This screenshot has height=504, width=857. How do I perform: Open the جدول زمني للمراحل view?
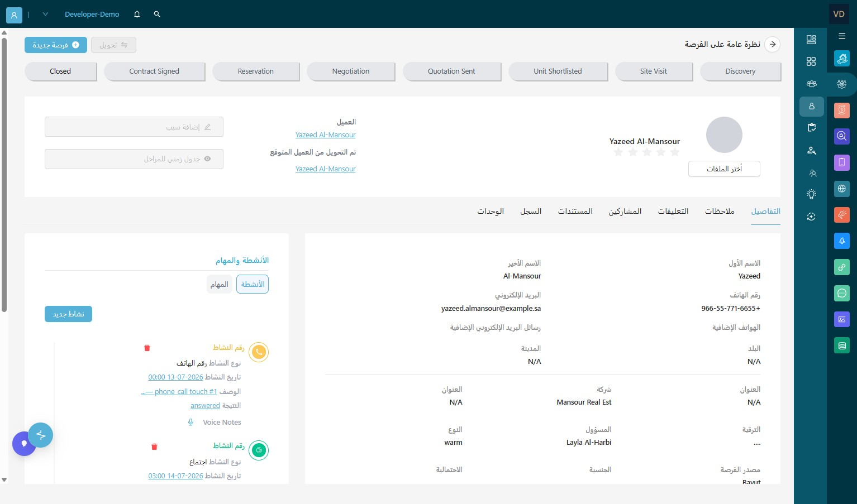click(x=134, y=159)
